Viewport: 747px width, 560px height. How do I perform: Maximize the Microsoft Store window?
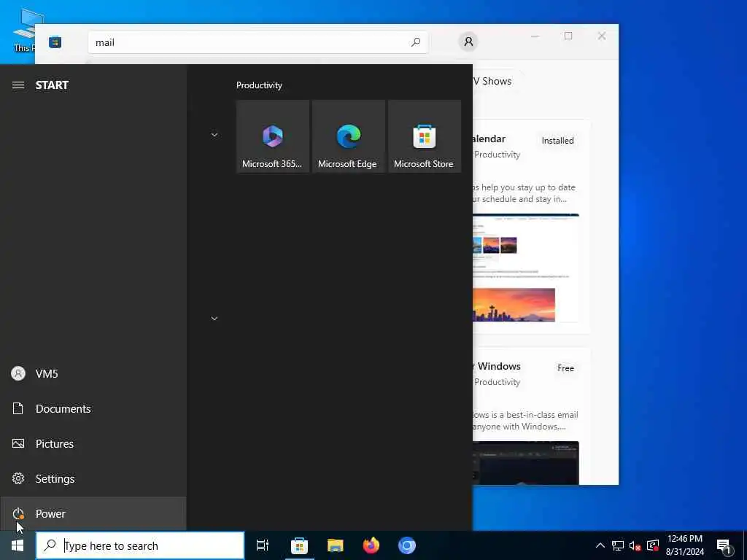pyautogui.click(x=568, y=36)
